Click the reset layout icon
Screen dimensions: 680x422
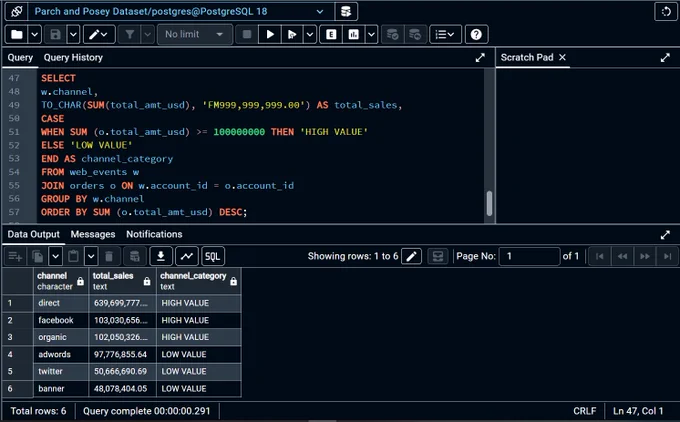[x=666, y=11]
